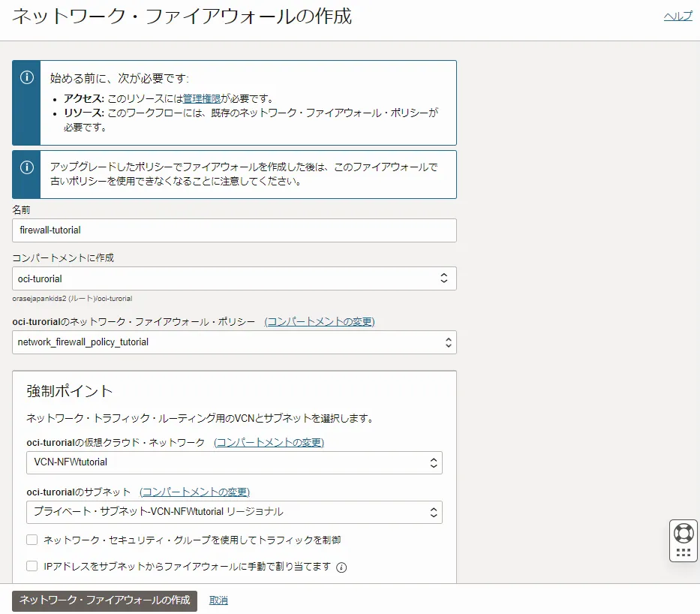This screenshot has width=700, height=614.
Task: Click the 名前 field containing firewall-tutorial
Action: 234,230
